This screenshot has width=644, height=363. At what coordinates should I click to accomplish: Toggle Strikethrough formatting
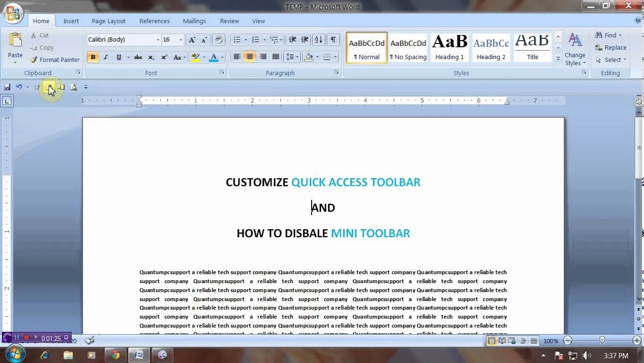pyautogui.click(x=138, y=57)
